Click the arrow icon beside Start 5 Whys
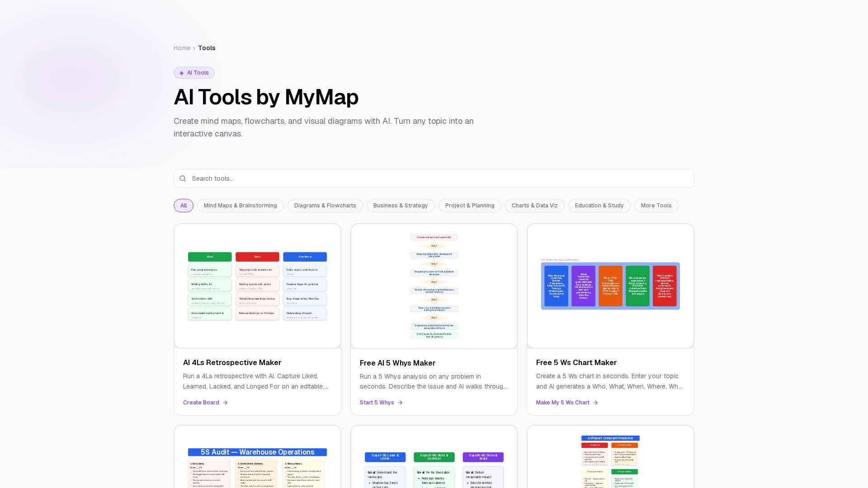868x488 pixels. click(400, 403)
